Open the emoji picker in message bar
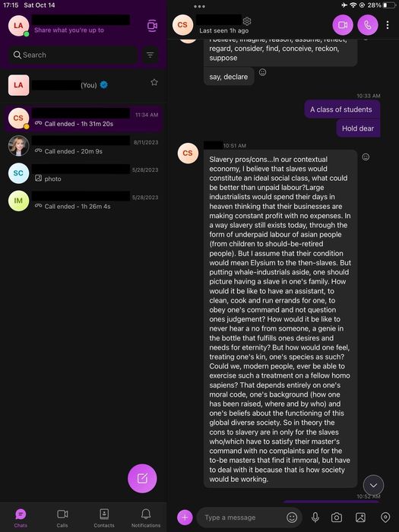 (x=292, y=517)
